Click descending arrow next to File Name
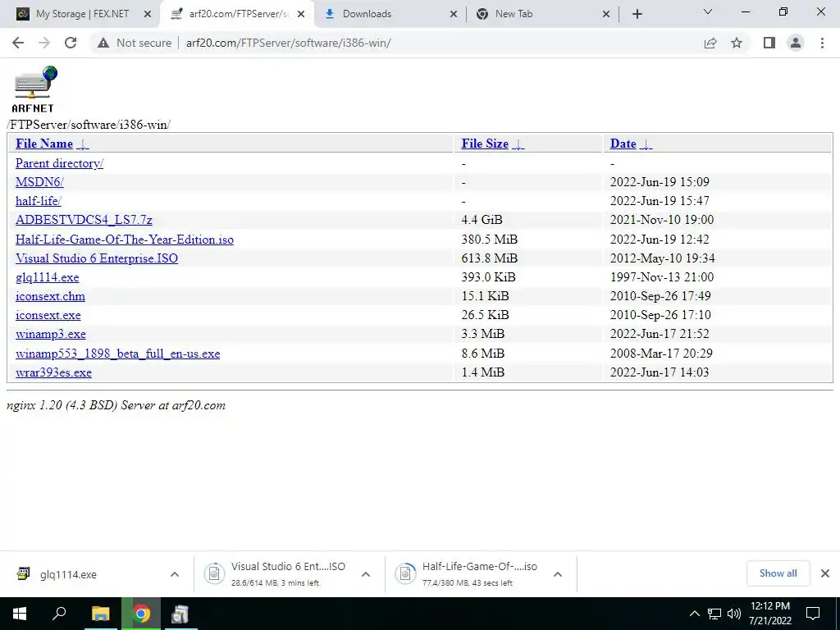Image resolution: width=840 pixels, height=630 pixels. coord(83,144)
